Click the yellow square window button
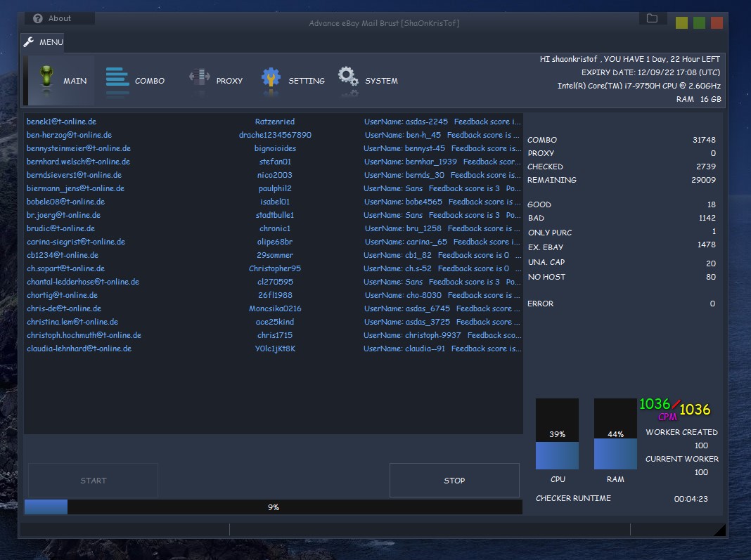Image resolution: width=751 pixels, height=560 pixels. pyautogui.click(x=681, y=22)
